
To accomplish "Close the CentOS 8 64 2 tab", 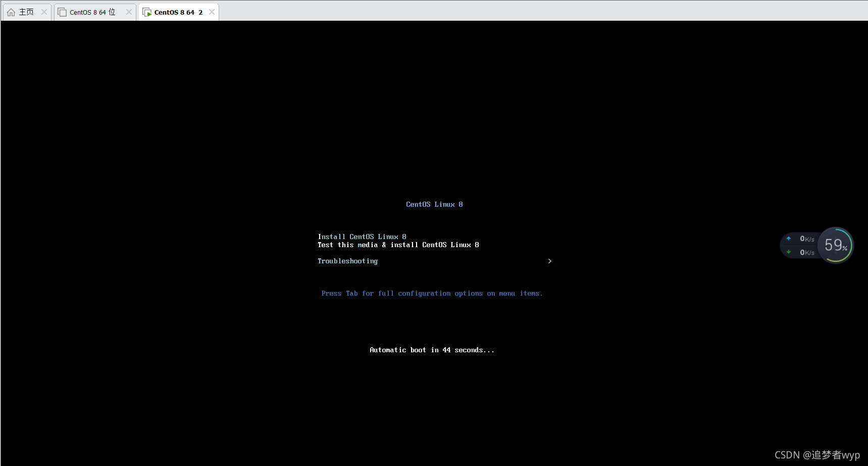I will 212,12.
